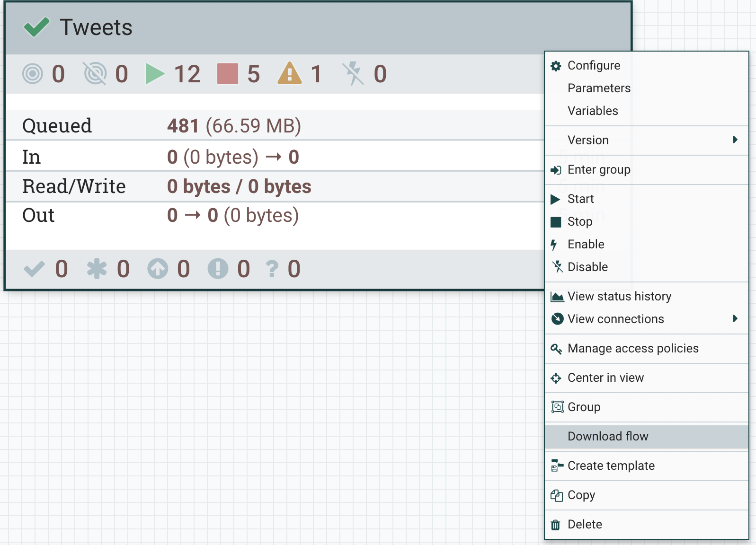756x545 pixels.
Task: Expand the View connections submenu arrow
Action: point(735,318)
